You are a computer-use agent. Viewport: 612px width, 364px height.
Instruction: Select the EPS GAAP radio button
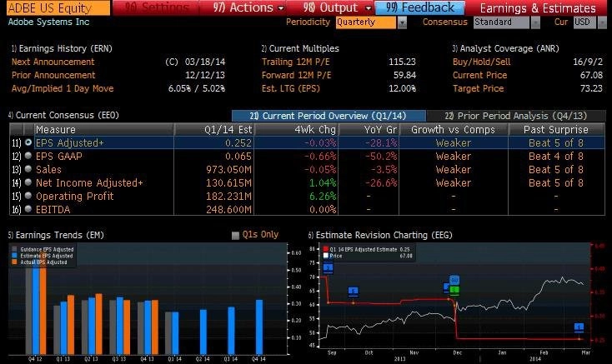point(28,156)
